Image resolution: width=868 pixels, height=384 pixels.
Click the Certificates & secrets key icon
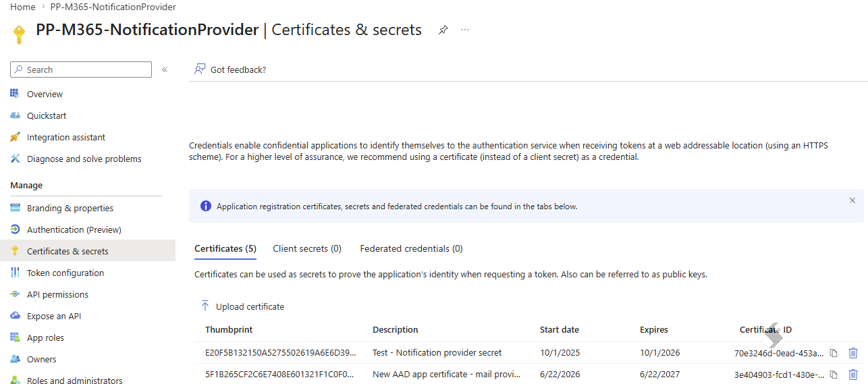[15, 251]
